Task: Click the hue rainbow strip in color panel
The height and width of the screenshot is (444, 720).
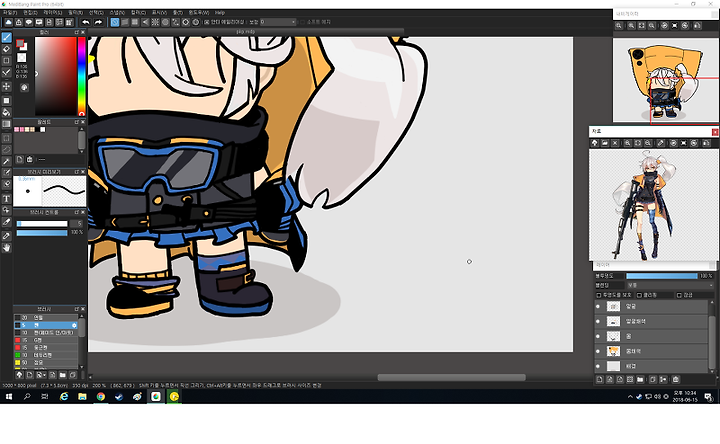Action: [81, 76]
